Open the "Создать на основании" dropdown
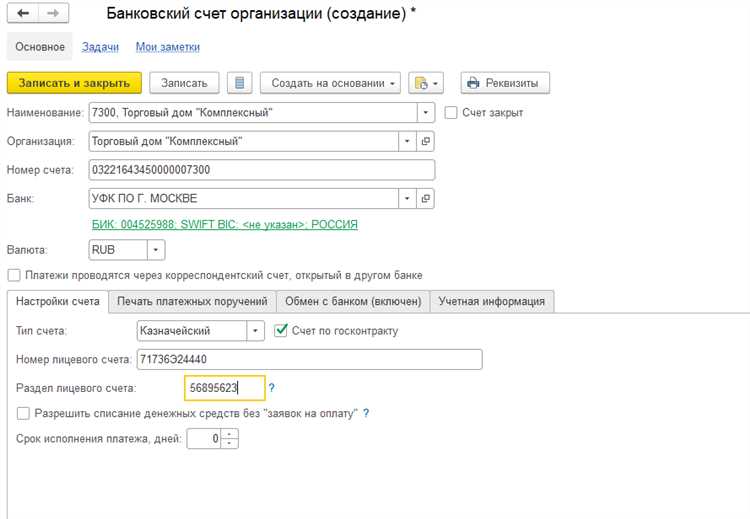The width and height of the screenshot is (750, 519). point(331,83)
